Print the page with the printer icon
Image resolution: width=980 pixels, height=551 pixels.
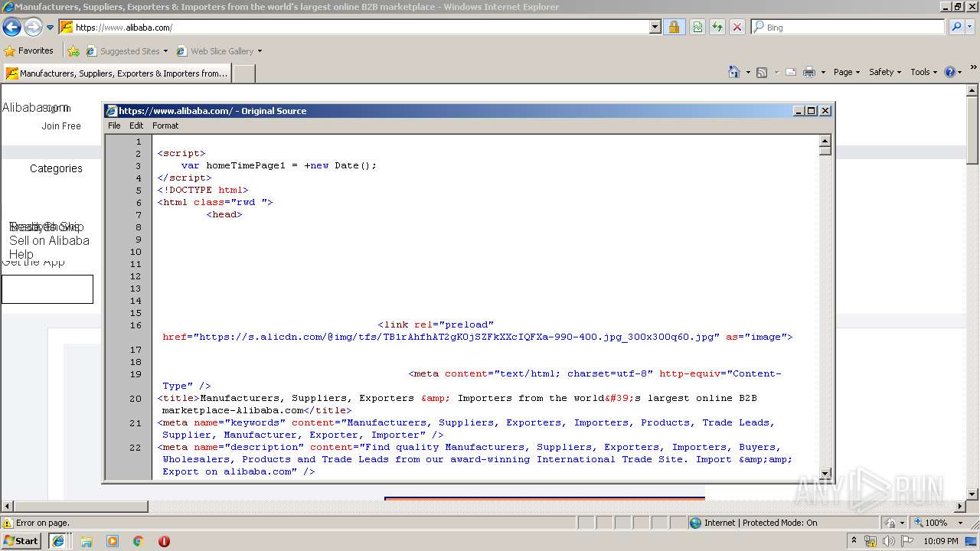(809, 72)
